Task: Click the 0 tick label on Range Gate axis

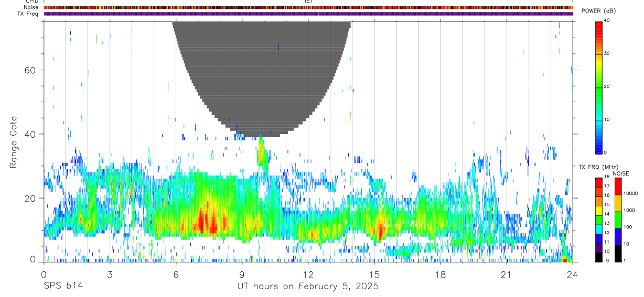Action: (x=33, y=259)
